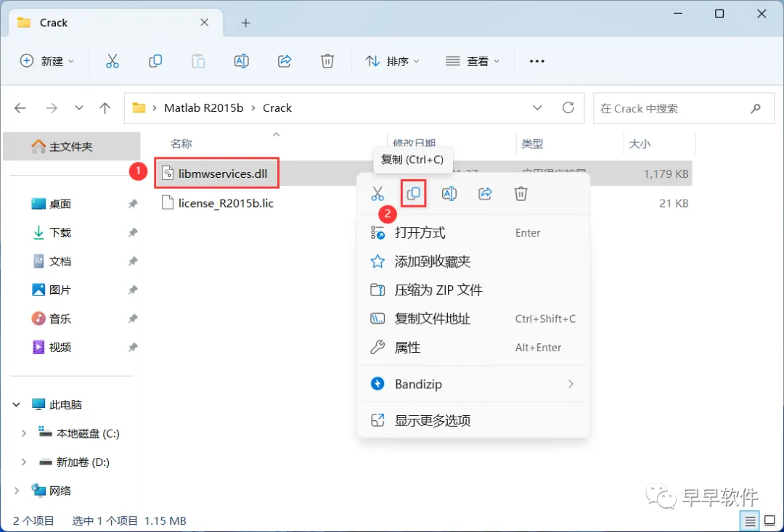The image size is (784, 532).
Task: Expand the 网络 tree node
Action: 17,491
